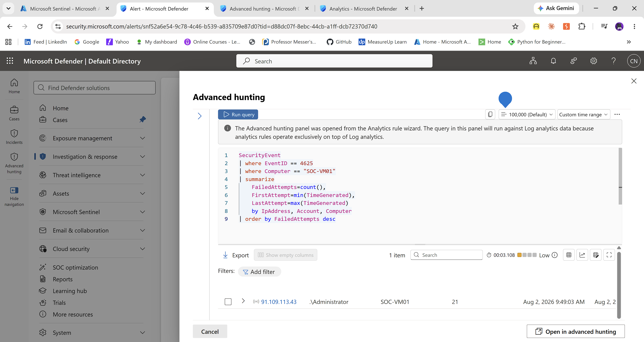
Task: Open Trials in the navigation
Action: pyautogui.click(x=59, y=302)
